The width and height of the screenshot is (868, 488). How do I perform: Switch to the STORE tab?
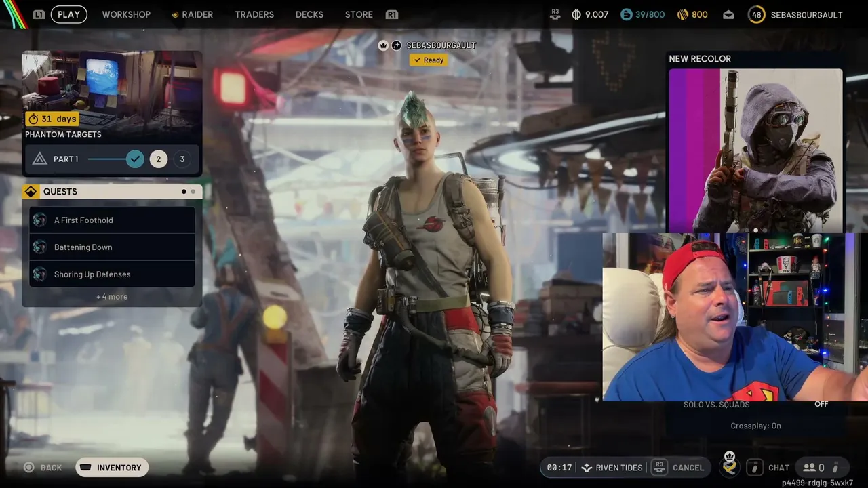[359, 14]
